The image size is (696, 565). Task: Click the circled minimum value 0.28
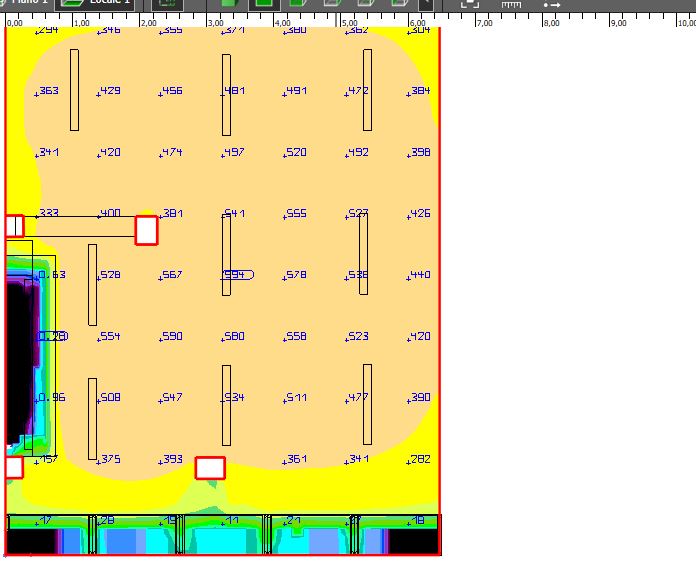coord(52,336)
